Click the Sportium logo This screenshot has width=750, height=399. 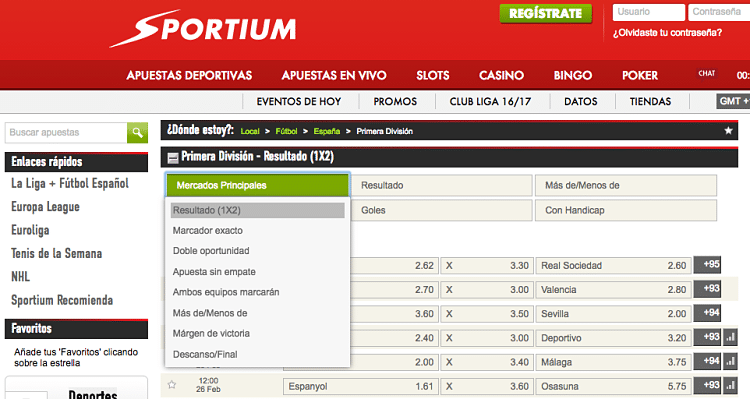tap(203, 29)
